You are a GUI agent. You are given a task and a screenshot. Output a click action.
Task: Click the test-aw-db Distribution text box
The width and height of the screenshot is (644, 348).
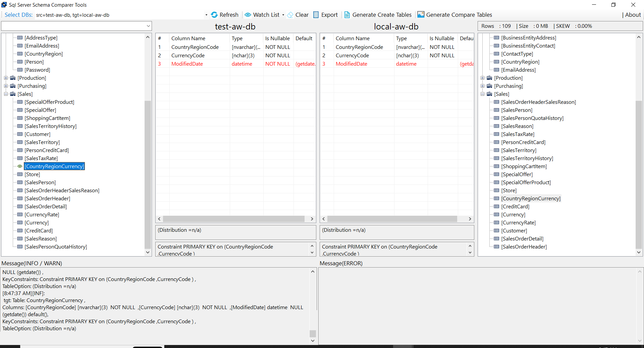236,232
